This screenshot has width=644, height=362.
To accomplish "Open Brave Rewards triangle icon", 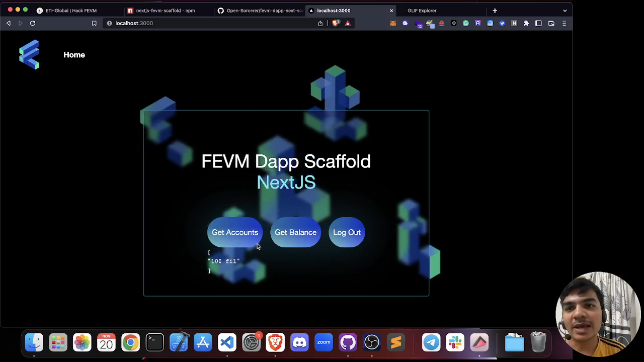I will pos(348,23).
